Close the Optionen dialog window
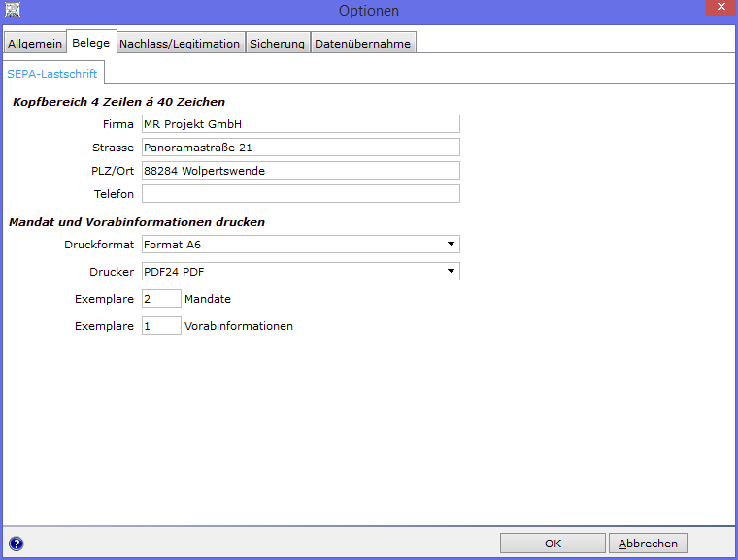The width and height of the screenshot is (738, 560). [721, 8]
